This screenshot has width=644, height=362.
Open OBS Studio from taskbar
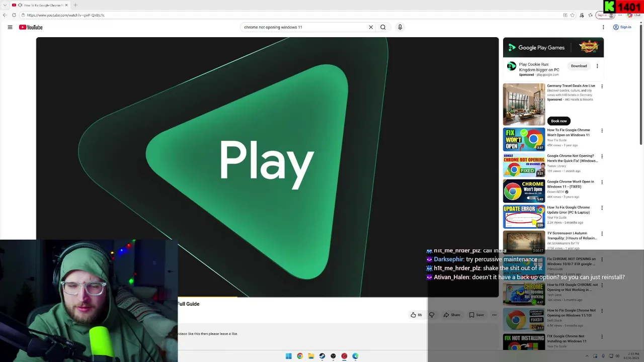333,356
